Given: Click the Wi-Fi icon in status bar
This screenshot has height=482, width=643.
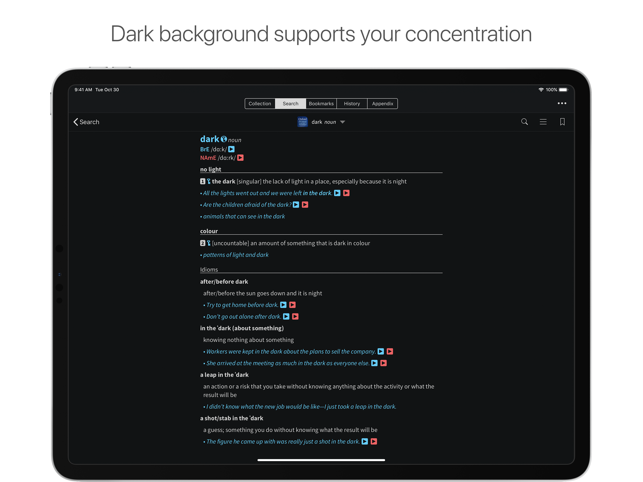Looking at the screenshot, I should point(541,90).
